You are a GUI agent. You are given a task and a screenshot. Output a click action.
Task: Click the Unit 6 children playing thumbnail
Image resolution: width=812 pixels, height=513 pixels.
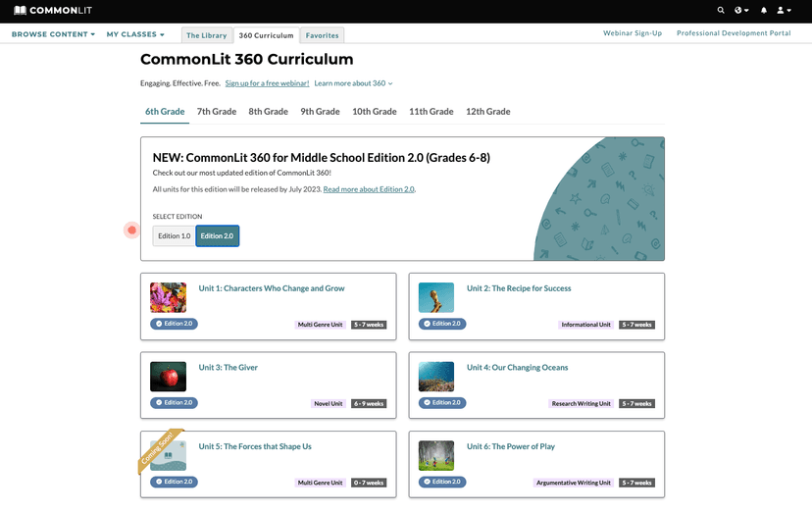[x=436, y=455]
